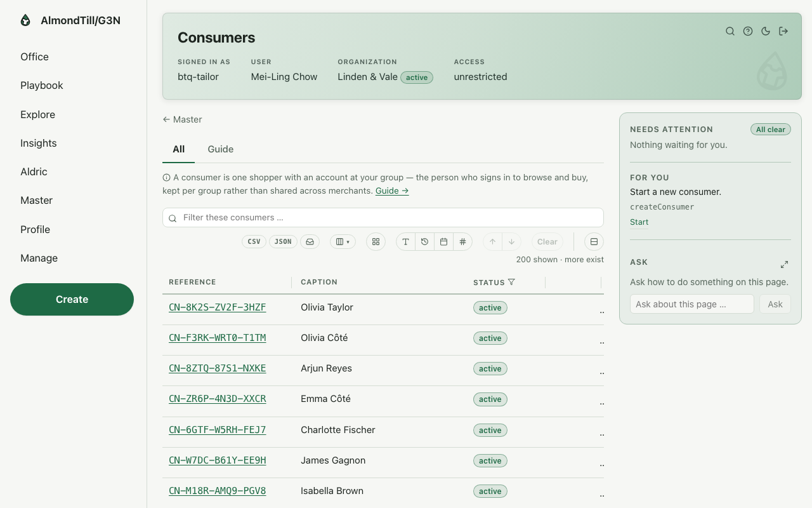Image resolution: width=812 pixels, height=508 pixels.
Task: Click the Ask submit button
Action: 775,304
